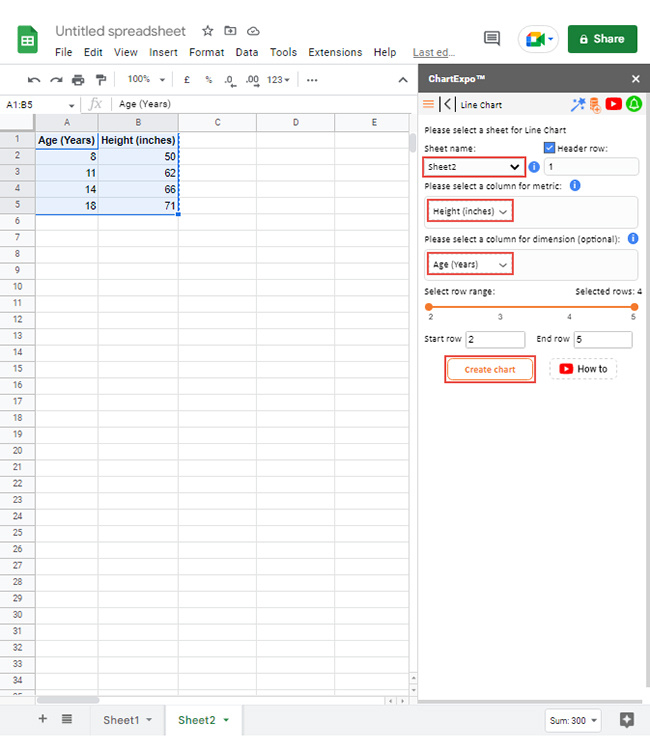This screenshot has height=750, width=650.
Task: Open the comment history icon
Action: pyautogui.click(x=491, y=39)
